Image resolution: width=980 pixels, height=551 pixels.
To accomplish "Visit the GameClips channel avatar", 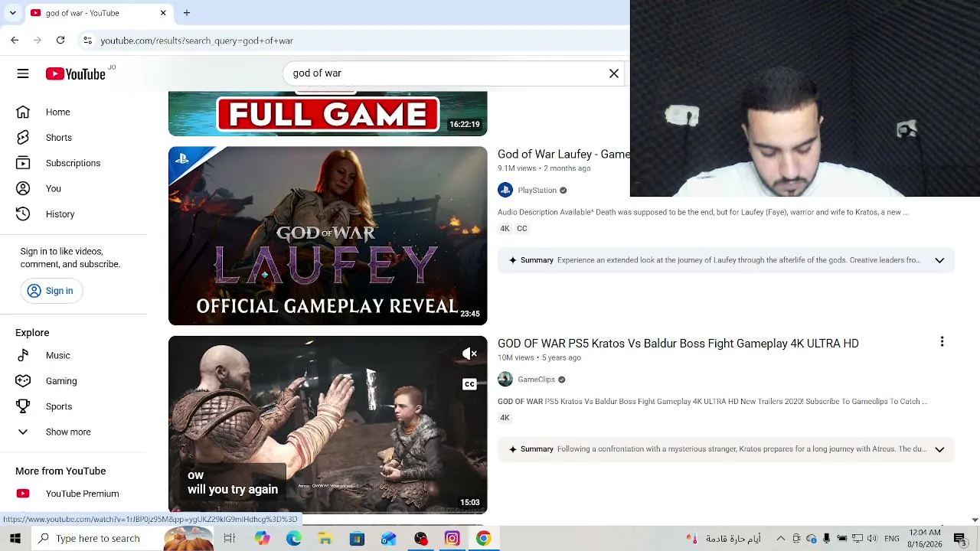I will pyautogui.click(x=505, y=380).
